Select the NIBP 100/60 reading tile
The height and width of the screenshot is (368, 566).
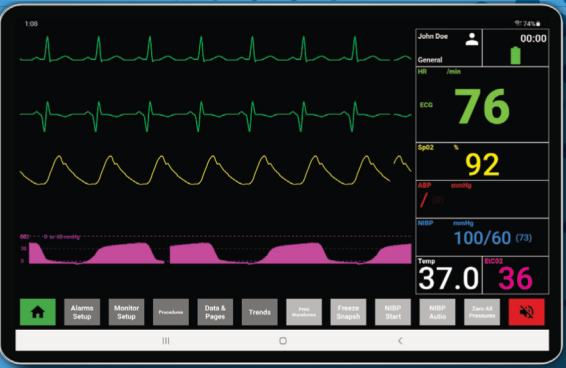pos(482,237)
